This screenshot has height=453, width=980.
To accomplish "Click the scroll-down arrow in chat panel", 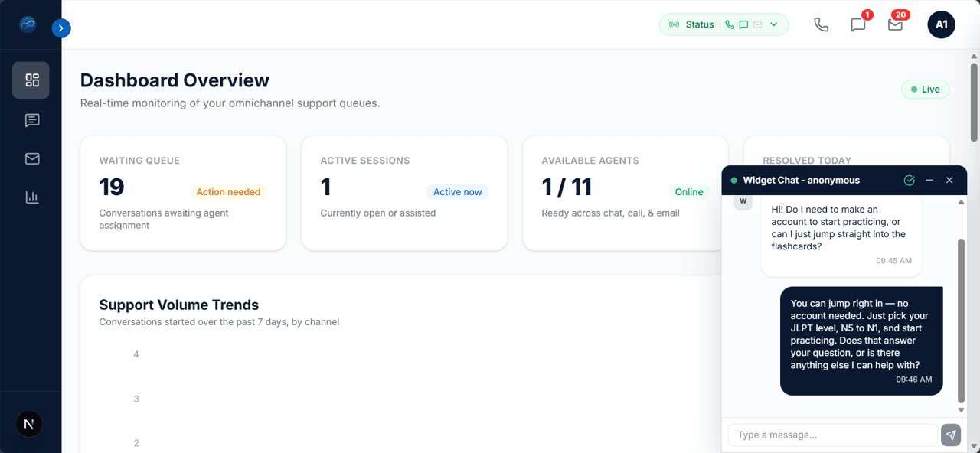I will (x=962, y=411).
